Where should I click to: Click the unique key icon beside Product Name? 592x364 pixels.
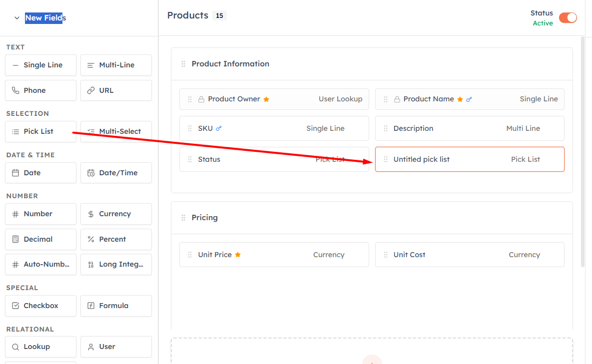pos(469,99)
